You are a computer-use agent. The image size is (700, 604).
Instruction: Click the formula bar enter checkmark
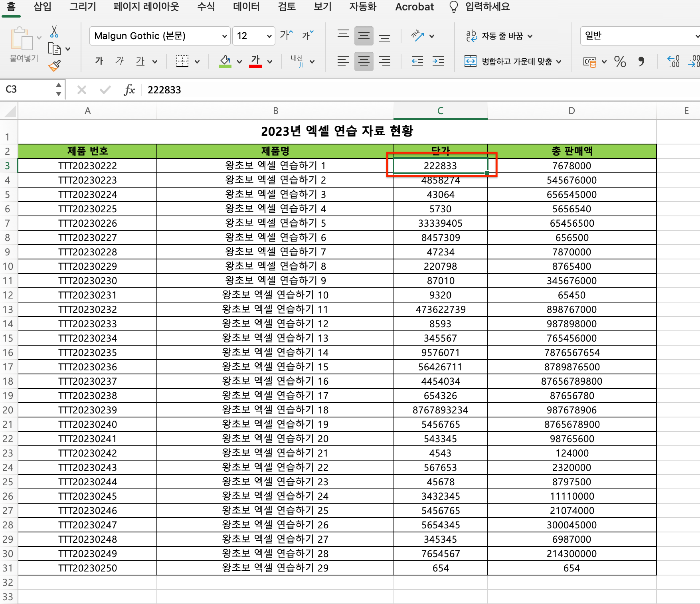tap(105, 90)
